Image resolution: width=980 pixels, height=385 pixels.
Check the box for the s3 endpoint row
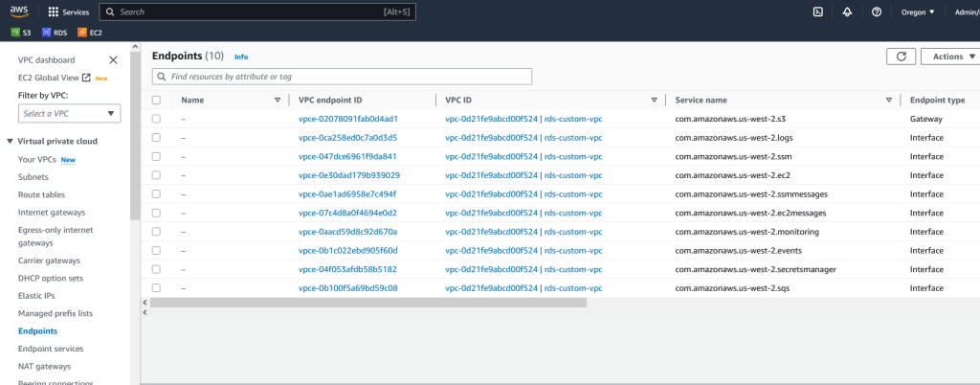[156, 119]
